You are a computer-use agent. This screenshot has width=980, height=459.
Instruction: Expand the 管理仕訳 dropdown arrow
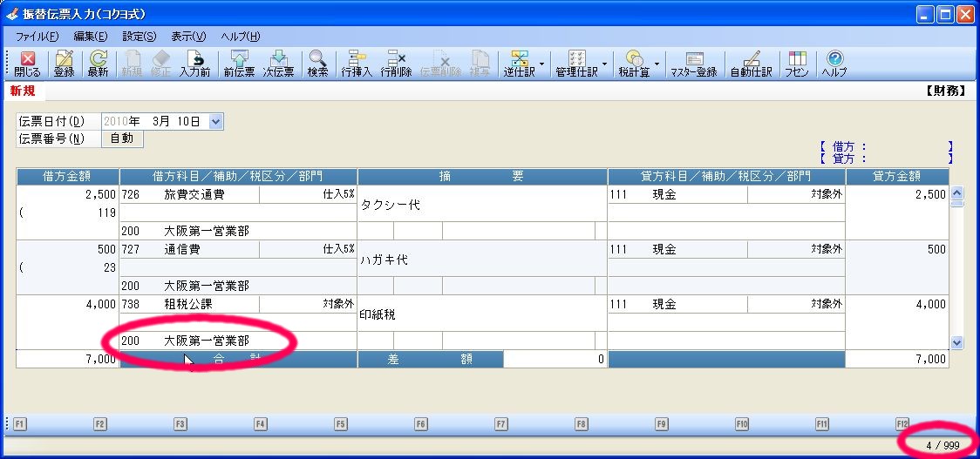tap(604, 64)
